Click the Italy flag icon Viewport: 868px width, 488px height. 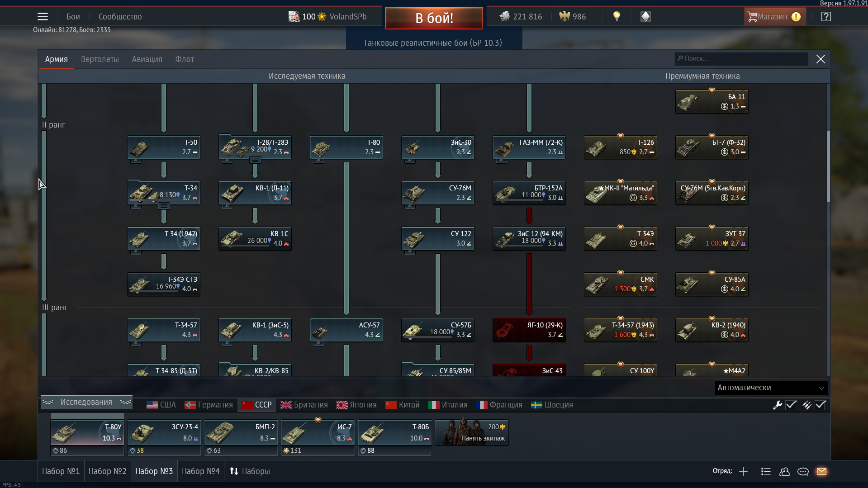click(x=434, y=405)
